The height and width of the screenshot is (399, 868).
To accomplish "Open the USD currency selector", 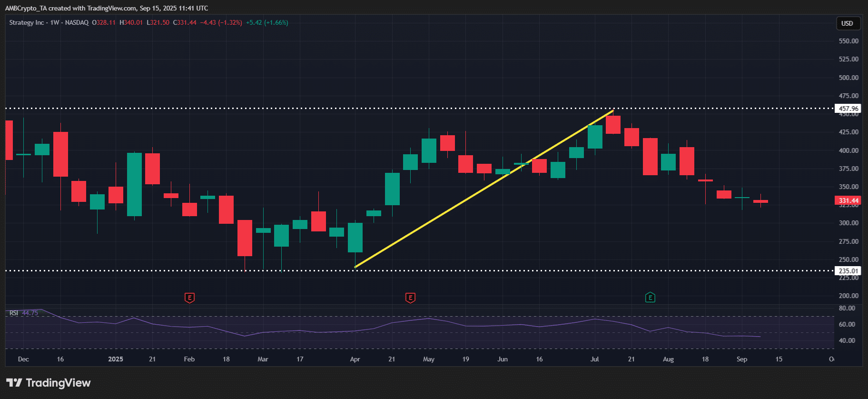I will click(x=848, y=23).
